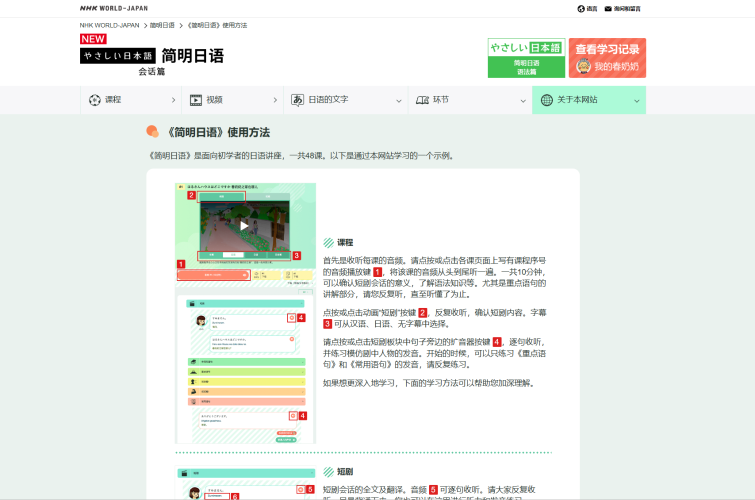755x500 pixels.
Task: Click the 询问和留言 link in the header
Action: pyautogui.click(x=627, y=9)
